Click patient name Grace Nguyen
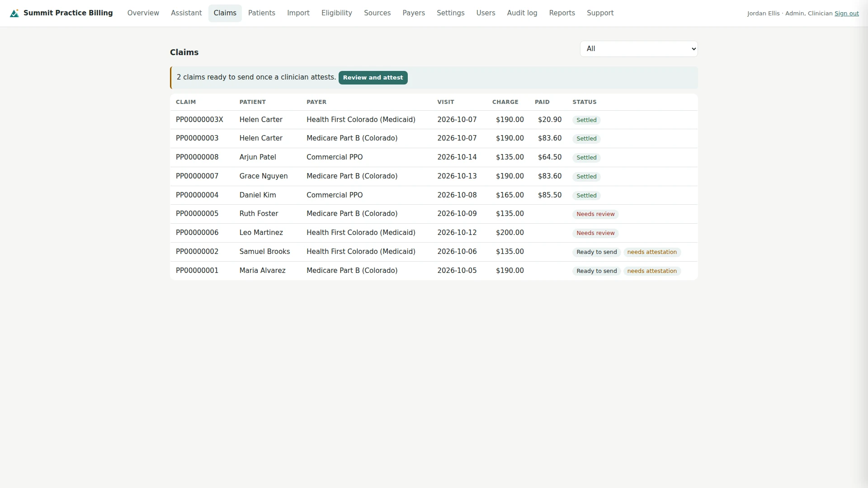The height and width of the screenshot is (488, 868). [264, 176]
